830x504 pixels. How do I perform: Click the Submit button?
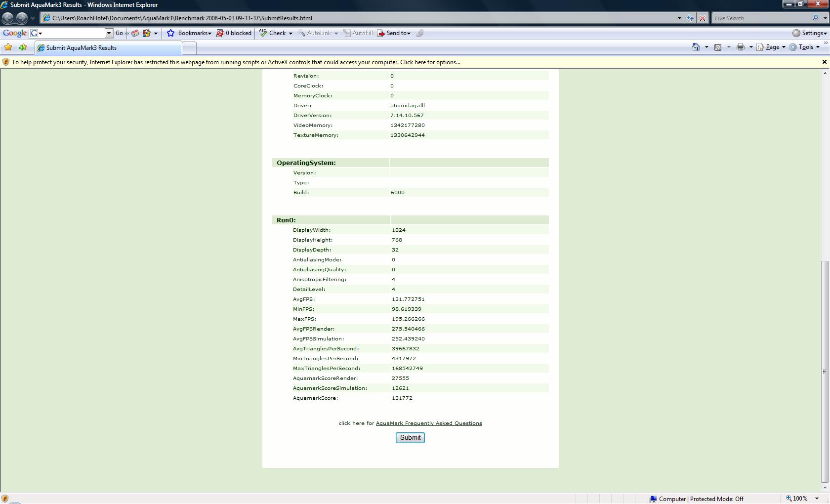pos(410,438)
